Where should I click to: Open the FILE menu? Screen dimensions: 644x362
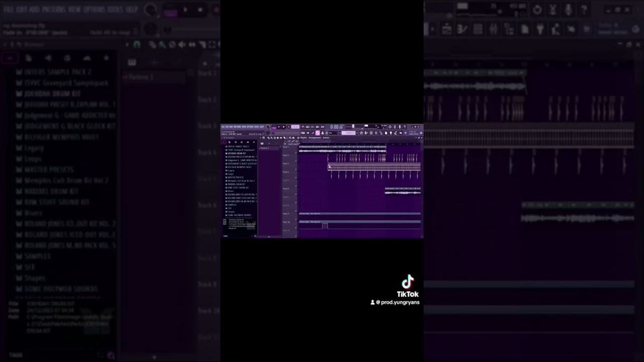223,127
